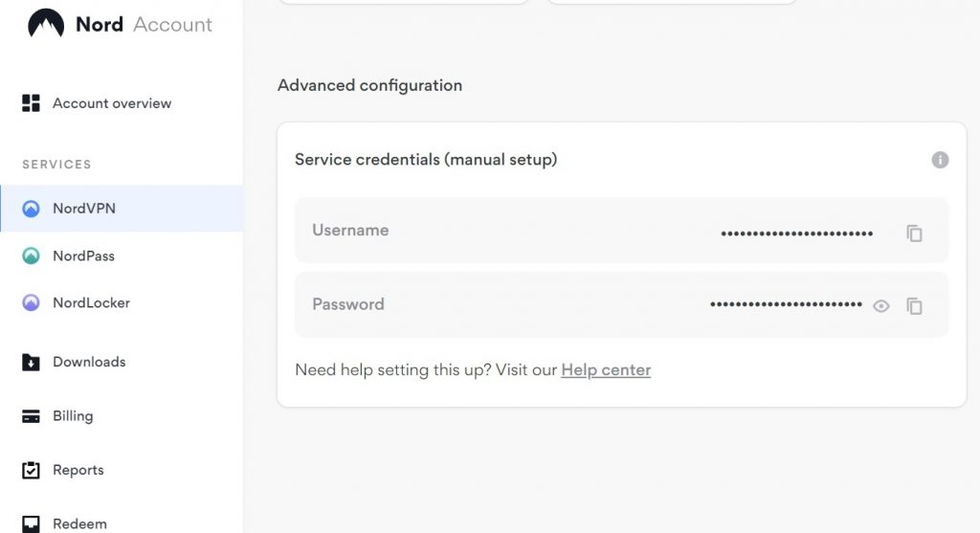The height and width of the screenshot is (533, 980).
Task: Go to the Billing section
Action: 73,416
